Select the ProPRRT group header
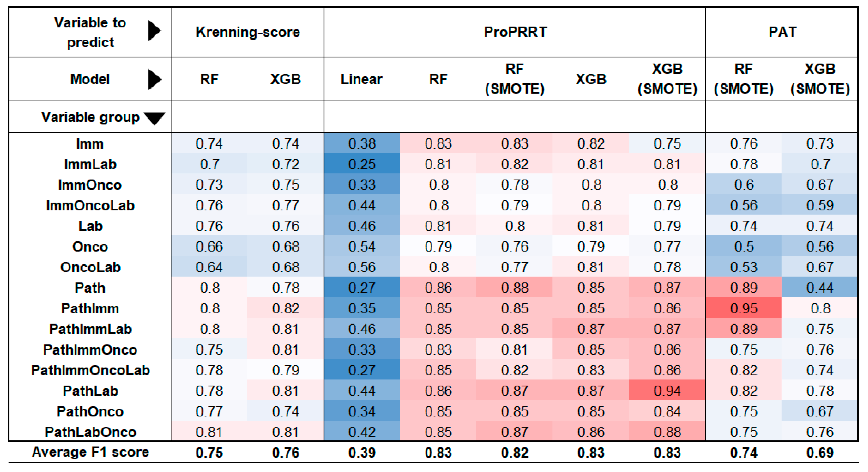 (515, 32)
